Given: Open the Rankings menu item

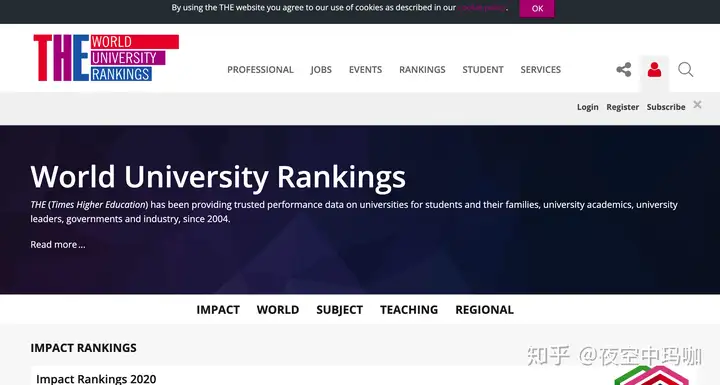Looking at the screenshot, I should click(x=422, y=69).
